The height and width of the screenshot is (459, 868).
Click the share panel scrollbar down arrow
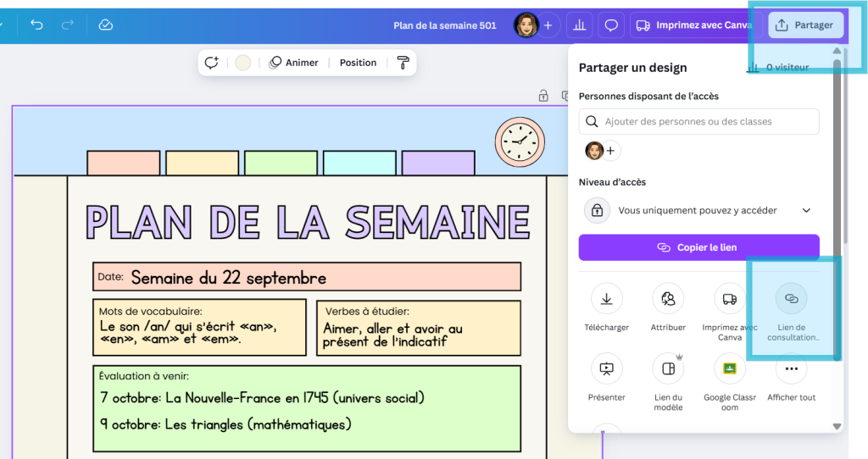[837, 426]
